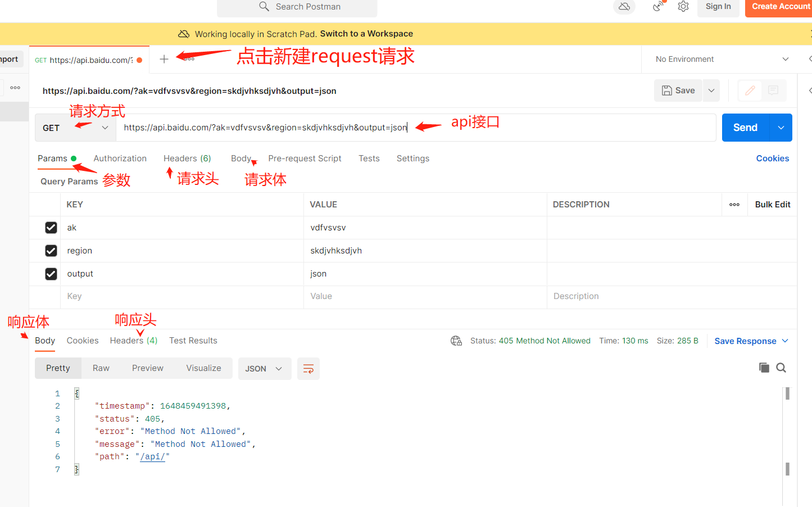
Task: Click the wrap lines icon next to JSON
Action: 309,369
